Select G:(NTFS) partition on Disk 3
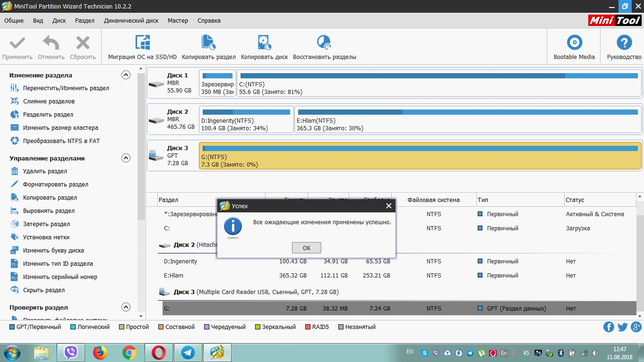 (x=420, y=156)
